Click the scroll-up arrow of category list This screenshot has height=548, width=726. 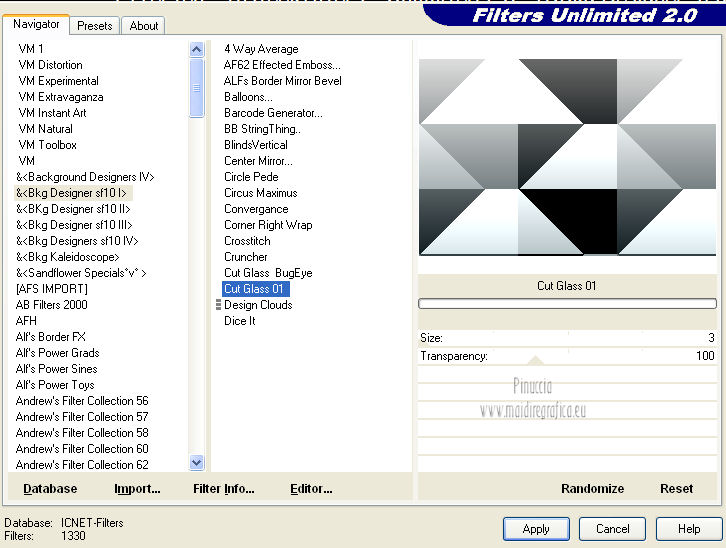pos(197,50)
